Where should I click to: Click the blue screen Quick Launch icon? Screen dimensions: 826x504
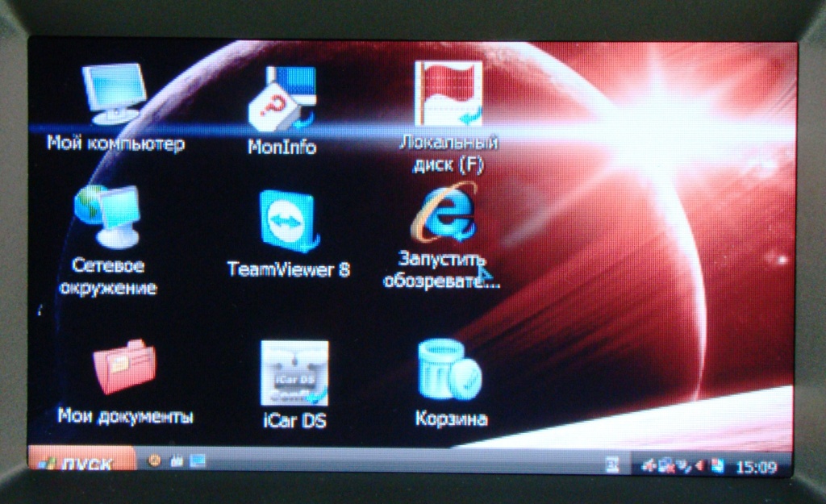click(197, 461)
